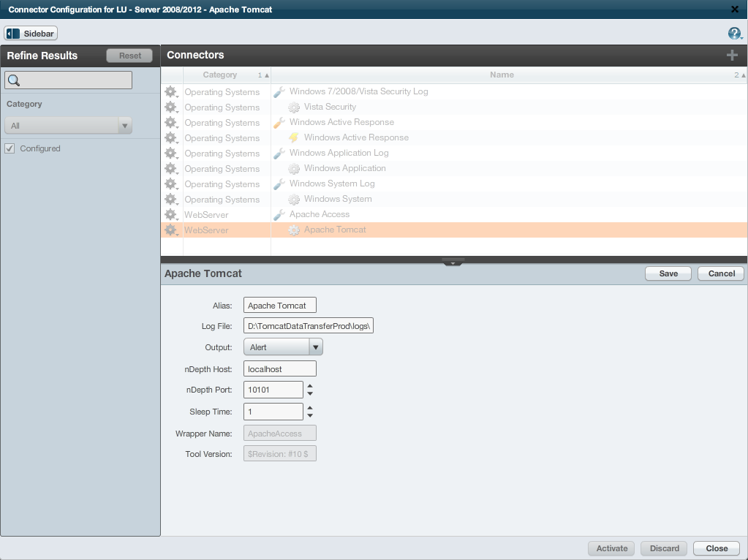Viewport: 748px width, 560px height.
Task: Select the Apache Tomcat connector name
Action: (335, 230)
